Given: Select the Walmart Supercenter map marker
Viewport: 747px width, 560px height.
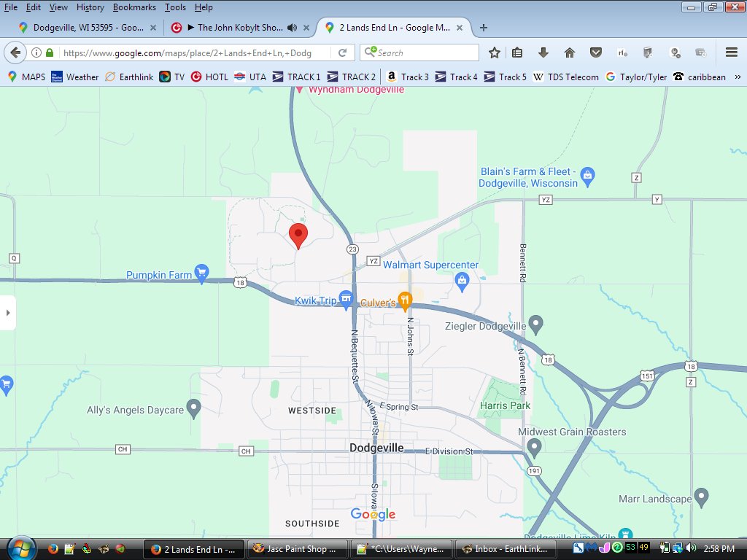Looking at the screenshot, I should [461, 280].
